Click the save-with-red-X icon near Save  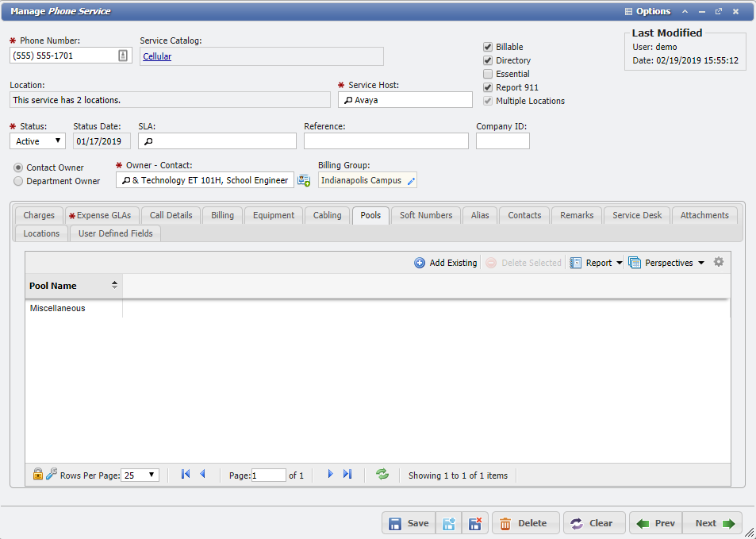[x=475, y=523]
